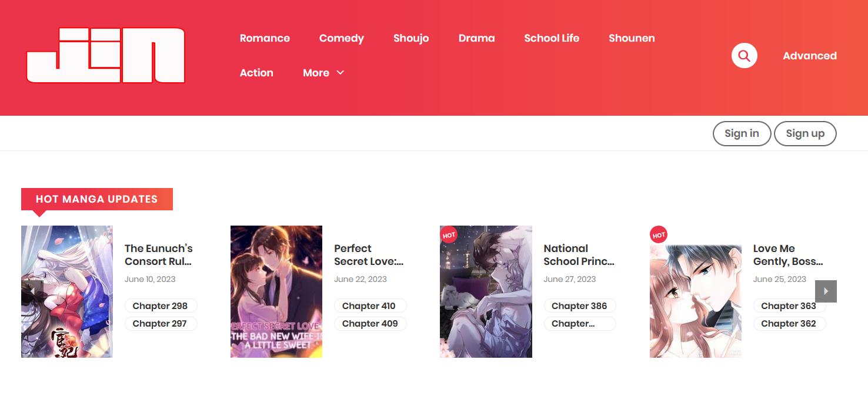Open Chapter 363 of Love Me Gently
Screen dimensions: 868x403
click(788, 306)
